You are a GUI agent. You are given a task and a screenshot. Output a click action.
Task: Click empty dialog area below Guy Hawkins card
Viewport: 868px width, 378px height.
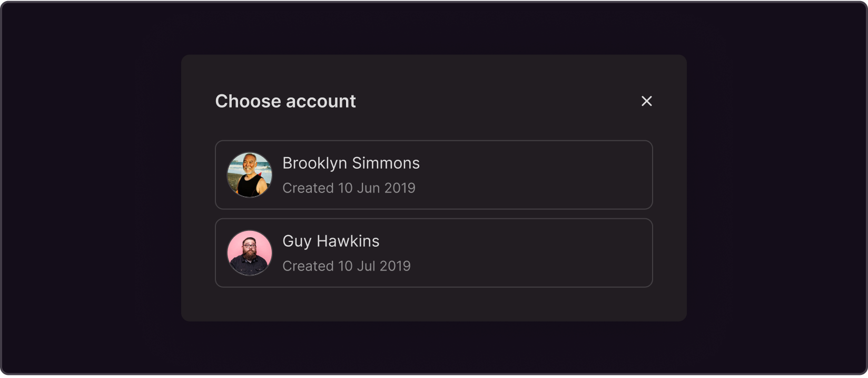(434, 304)
